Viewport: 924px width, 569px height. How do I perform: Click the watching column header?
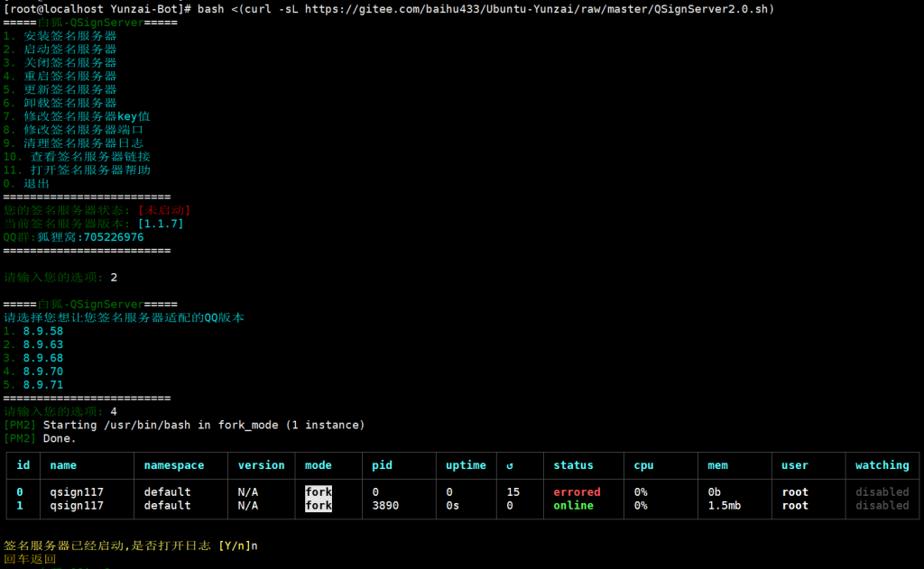[882, 465]
